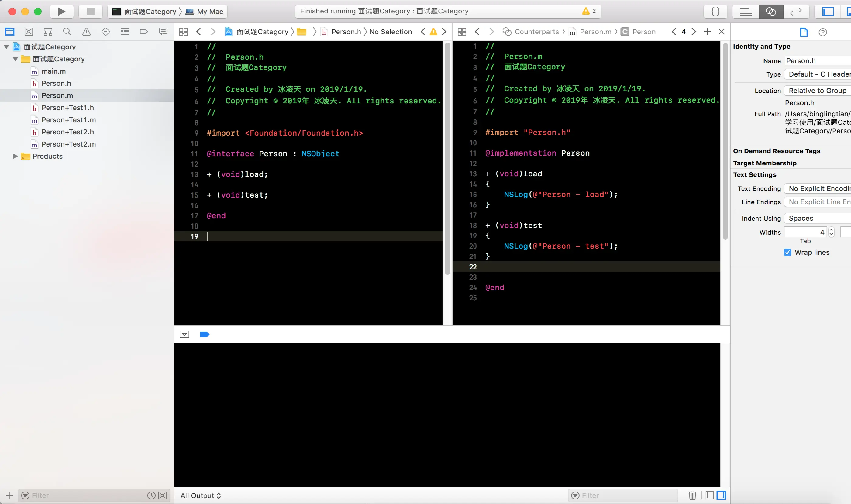This screenshot has width=851, height=504.
Task: Click the Run (play) button
Action: [x=61, y=12]
